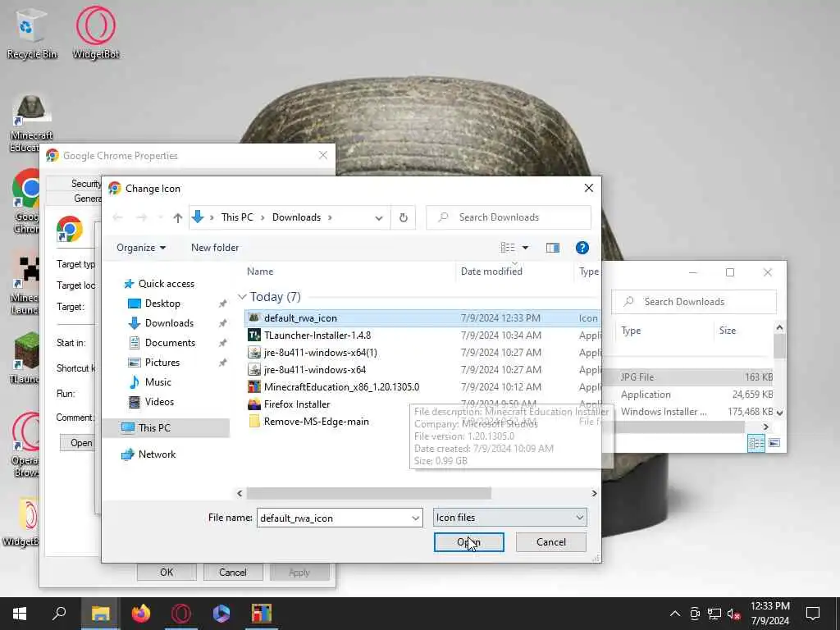Open the Windows Start menu

(20, 614)
